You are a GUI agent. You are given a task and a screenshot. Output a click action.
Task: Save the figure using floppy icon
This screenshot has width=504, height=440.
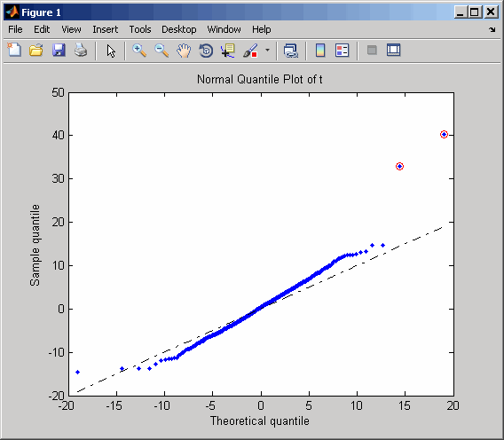59,51
